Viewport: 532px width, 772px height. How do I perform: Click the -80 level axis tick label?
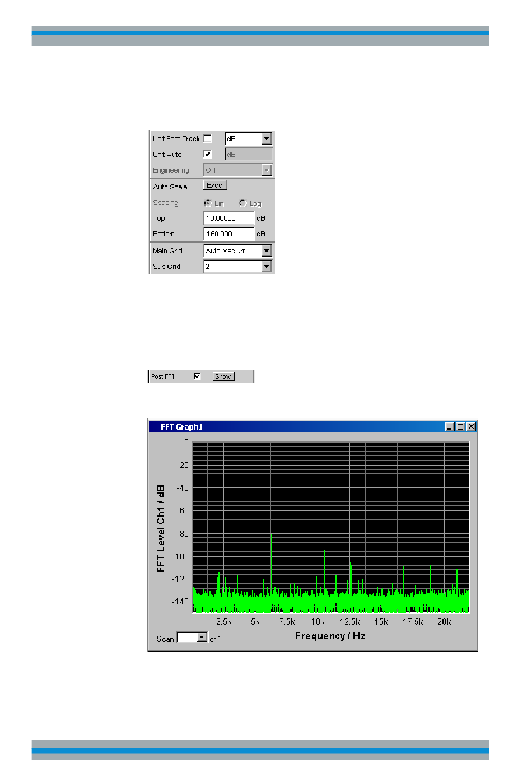point(183,534)
